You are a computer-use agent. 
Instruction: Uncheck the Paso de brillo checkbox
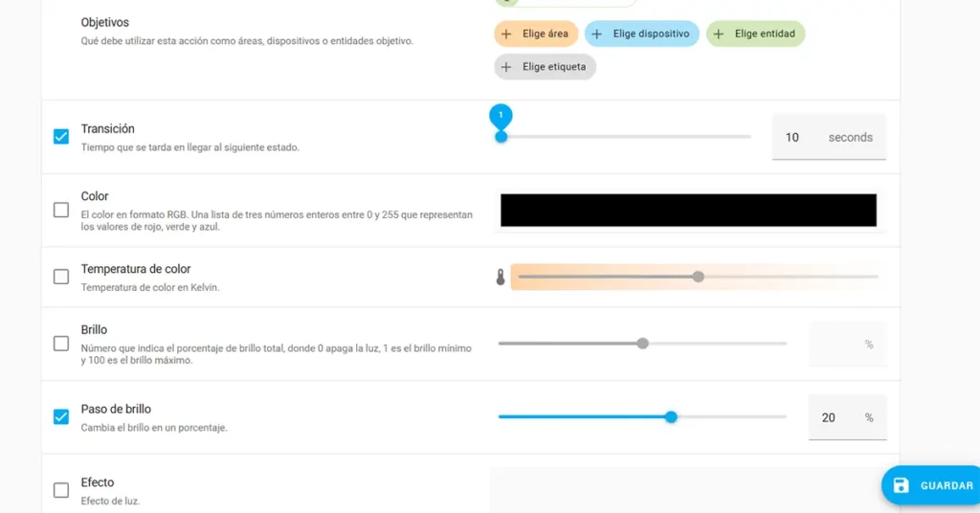tap(61, 416)
